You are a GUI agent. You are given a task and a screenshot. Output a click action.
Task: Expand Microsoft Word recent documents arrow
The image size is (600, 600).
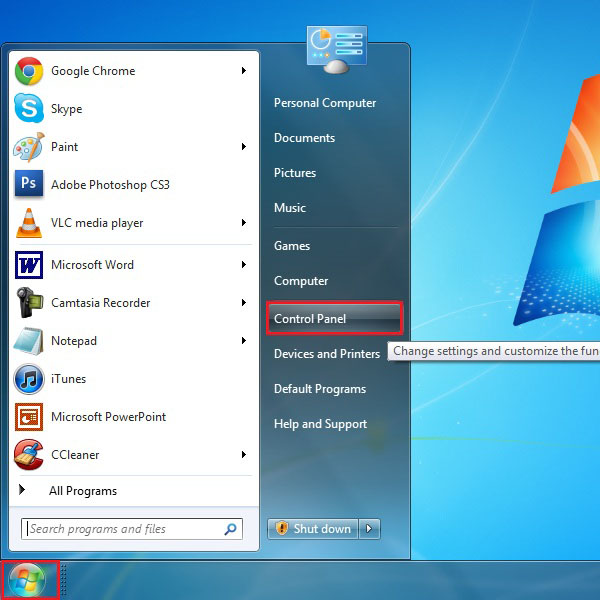(243, 264)
